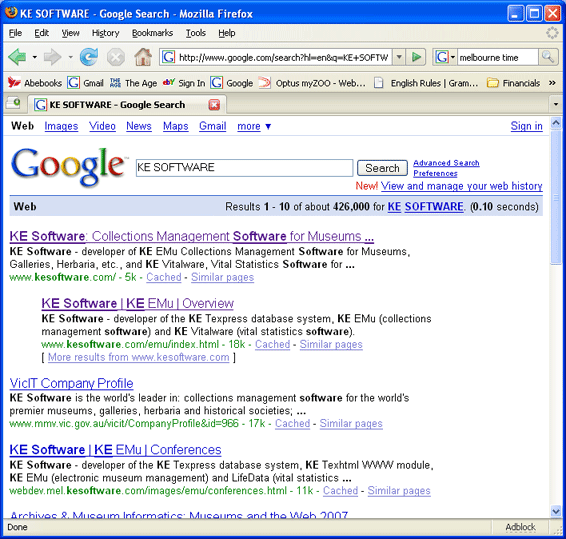Open the search engine selector dropdown
Screen dimensions: 566x539
click(x=445, y=57)
